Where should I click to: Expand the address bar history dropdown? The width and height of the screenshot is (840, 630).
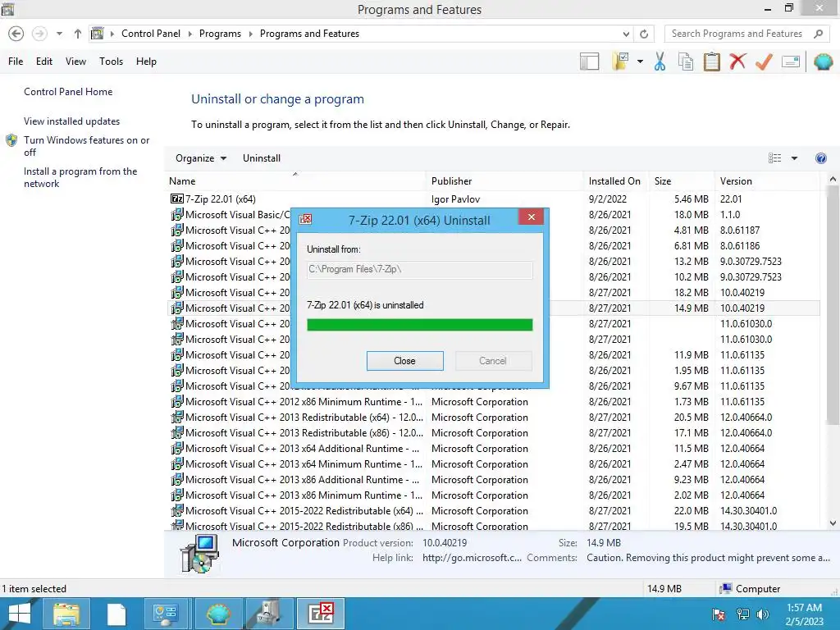click(626, 34)
